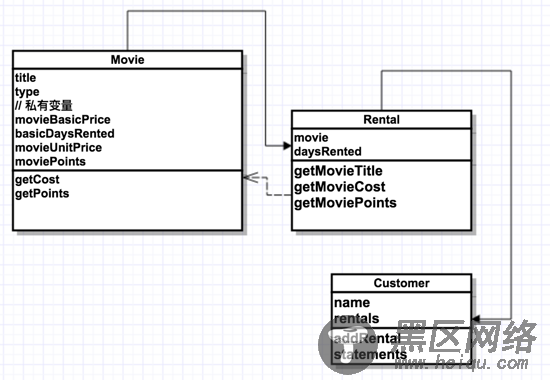Click the solid arrowhead pointing into Rental
Screen dimensions: 550x380
[x=287, y=145]
